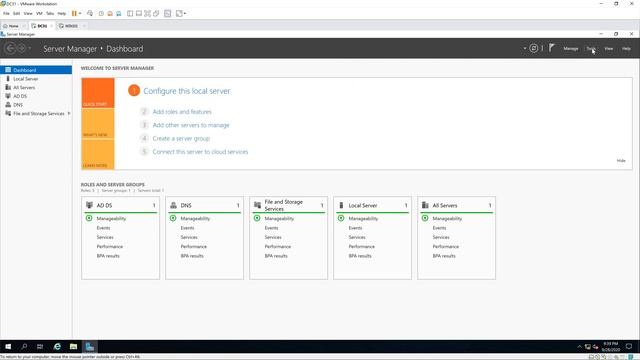Click VMware revert to snapshot icon
Image resolution: width=640 pixels, height=360 pixels.
110,13
